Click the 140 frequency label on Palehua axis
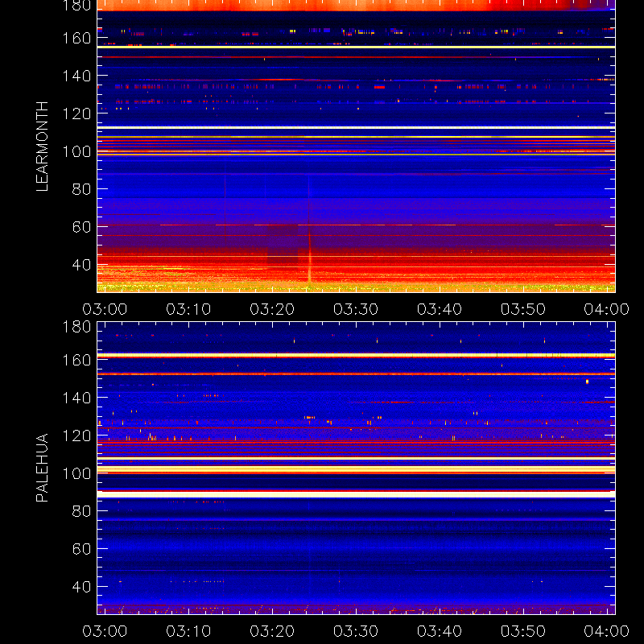The image size is (644, 644). pos(76,398)
